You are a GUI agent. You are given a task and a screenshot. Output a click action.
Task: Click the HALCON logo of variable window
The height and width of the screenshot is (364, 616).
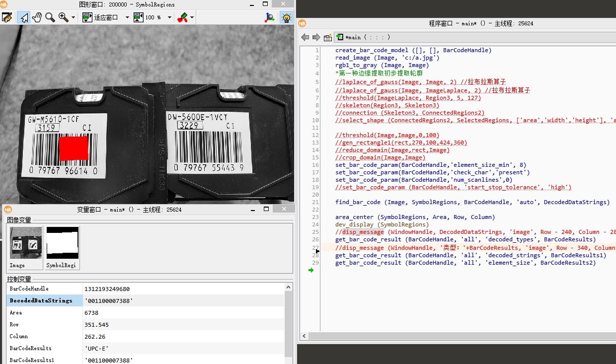(x=9, y=210)
